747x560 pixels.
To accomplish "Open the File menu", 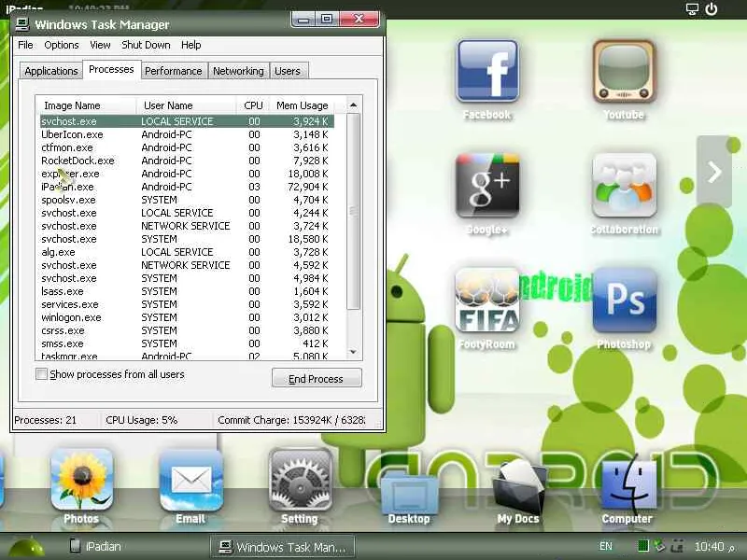I will pos(25,45).
